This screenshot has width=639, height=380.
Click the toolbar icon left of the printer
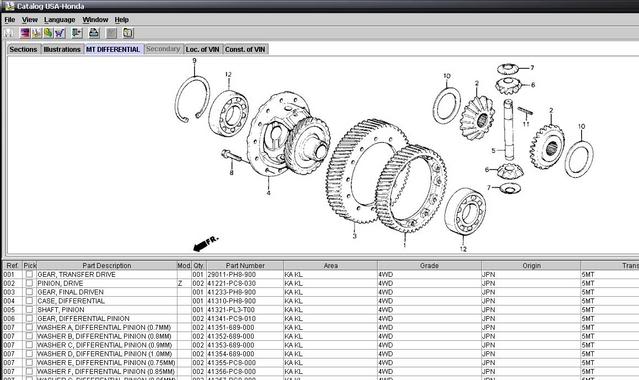click(77, 33)
